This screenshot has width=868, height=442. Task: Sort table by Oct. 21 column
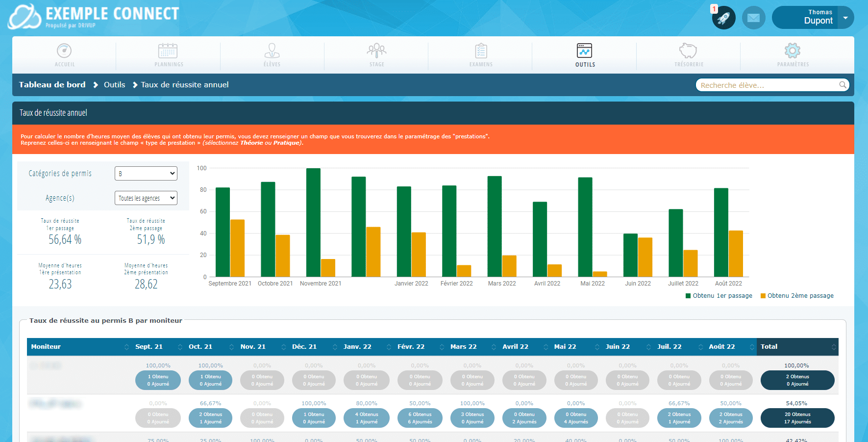211,347
